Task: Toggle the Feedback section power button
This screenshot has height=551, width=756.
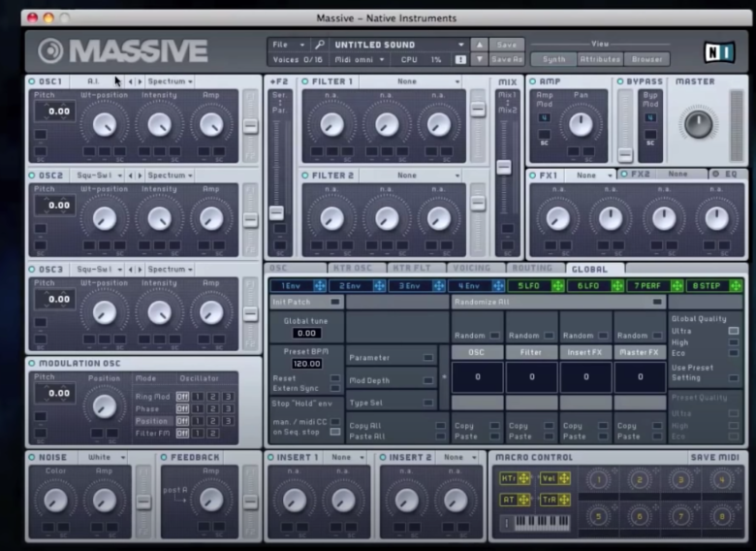Action: 164,457
